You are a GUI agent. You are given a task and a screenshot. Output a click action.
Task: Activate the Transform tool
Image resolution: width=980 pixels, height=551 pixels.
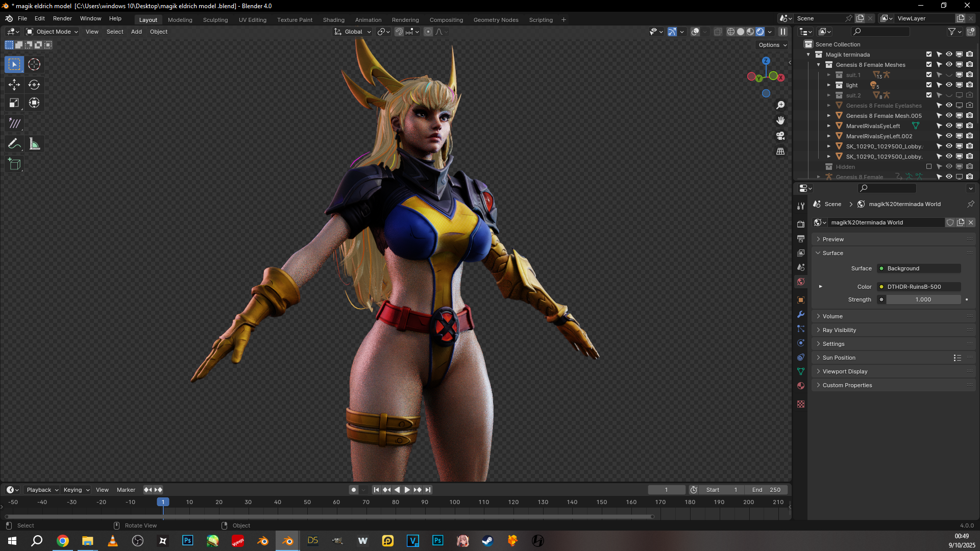tap(34, 103)
